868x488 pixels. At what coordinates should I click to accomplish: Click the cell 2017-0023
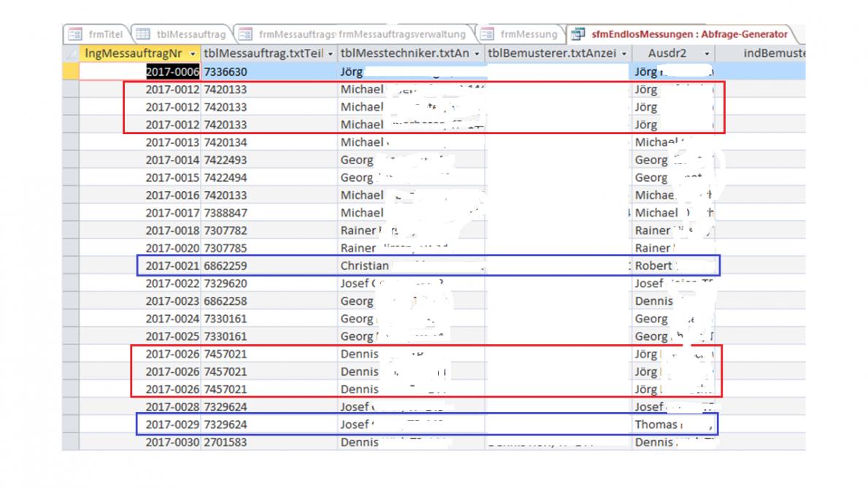point(140,301)
